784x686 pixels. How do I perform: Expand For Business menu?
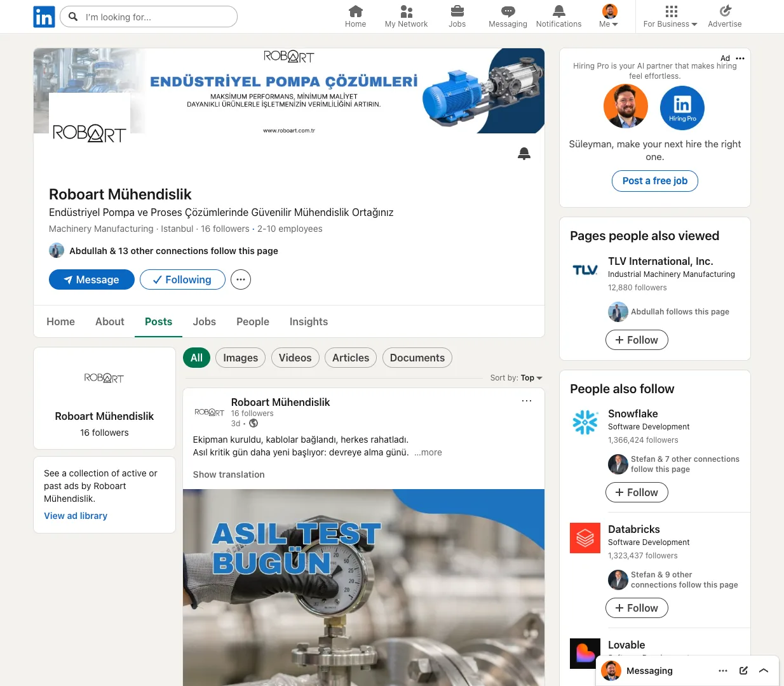click(x=670, y=17)
